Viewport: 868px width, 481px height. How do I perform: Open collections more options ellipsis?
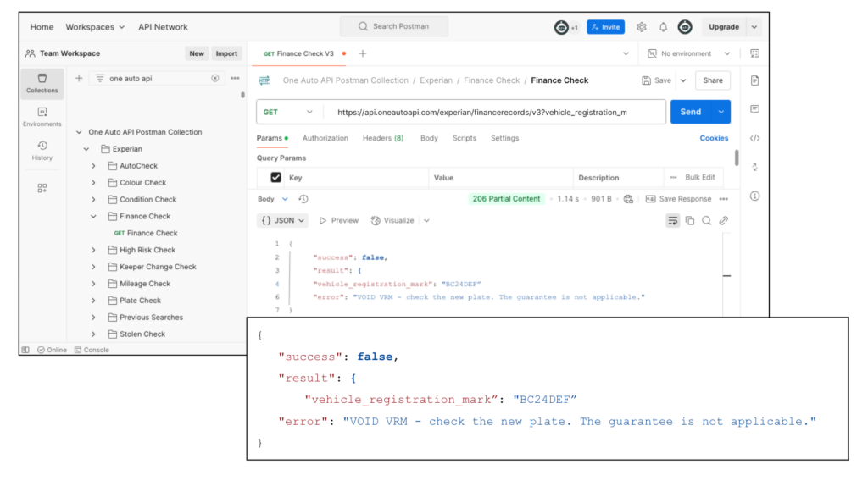point(236,78)
